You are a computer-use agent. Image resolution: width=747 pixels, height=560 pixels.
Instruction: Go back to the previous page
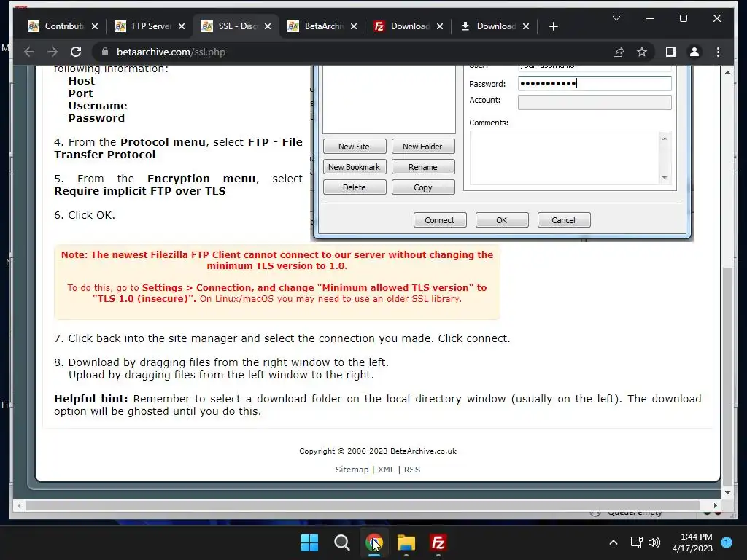click(29, 52)
